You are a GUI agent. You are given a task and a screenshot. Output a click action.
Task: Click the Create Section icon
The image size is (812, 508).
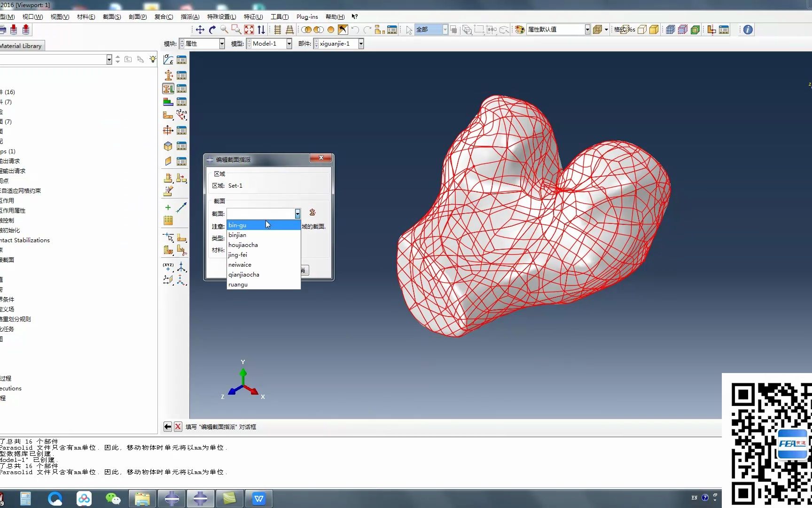coord(168,75)
